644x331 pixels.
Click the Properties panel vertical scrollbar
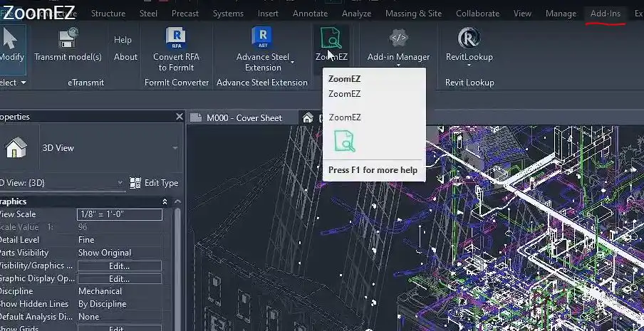(177, 268)
